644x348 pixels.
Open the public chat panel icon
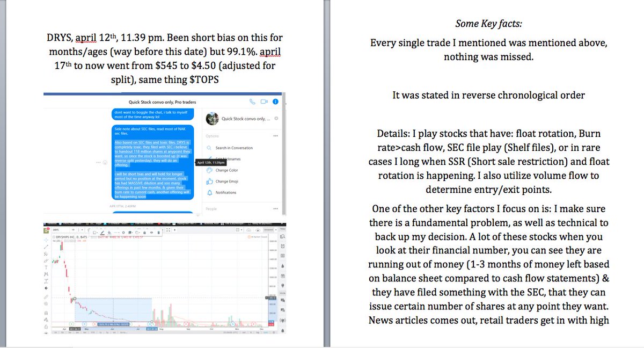tap(283, 300)
